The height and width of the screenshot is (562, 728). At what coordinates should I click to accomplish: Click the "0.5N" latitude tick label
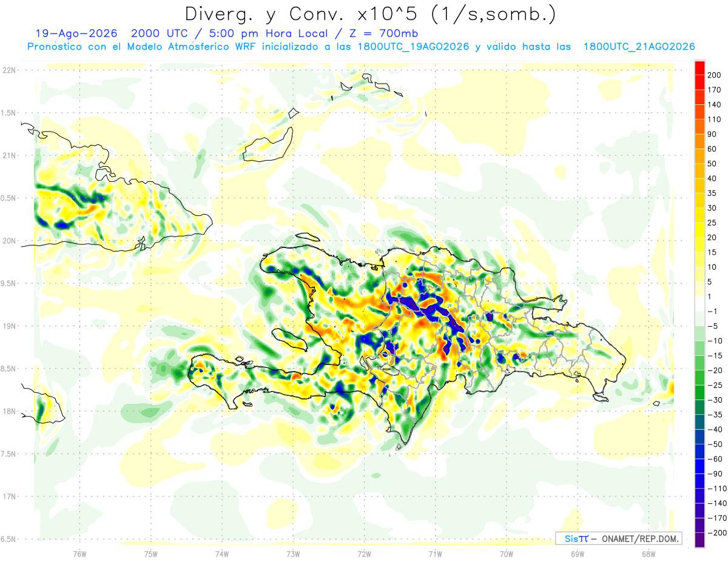point(8,198)
